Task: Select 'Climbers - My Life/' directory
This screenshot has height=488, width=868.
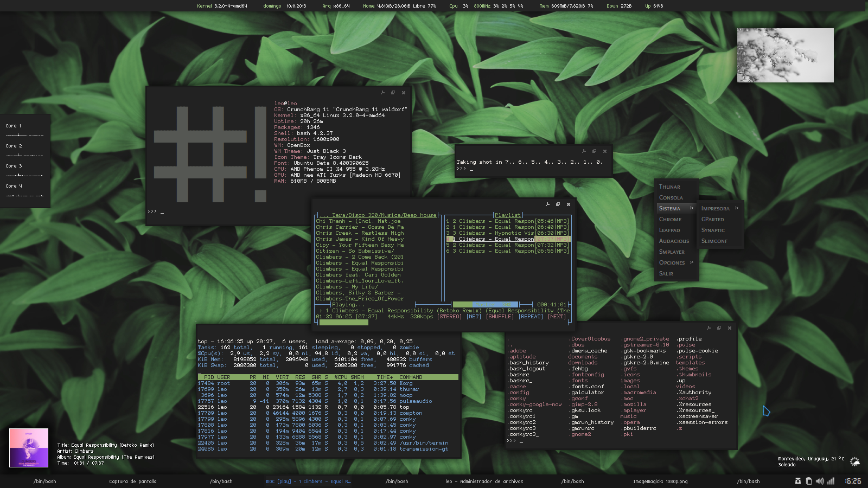Action: click(x=347, y=287)
